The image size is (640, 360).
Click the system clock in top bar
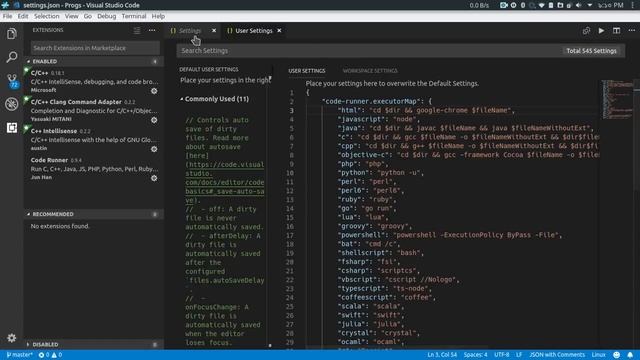[x=610, y=5]
